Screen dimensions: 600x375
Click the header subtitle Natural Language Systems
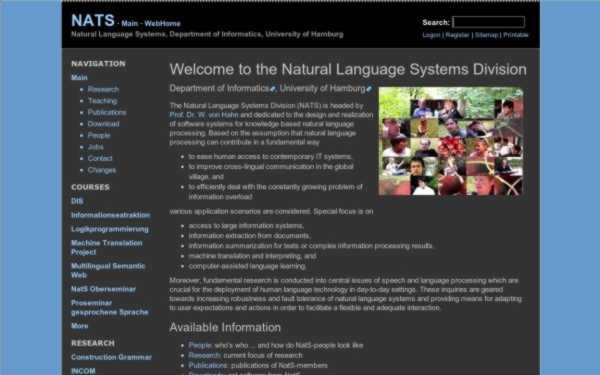point(207,34)
